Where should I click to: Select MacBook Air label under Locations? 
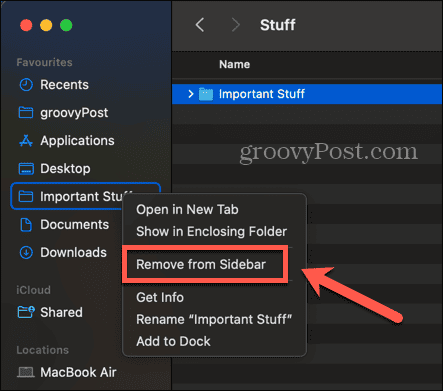click(x=78, y=372)
